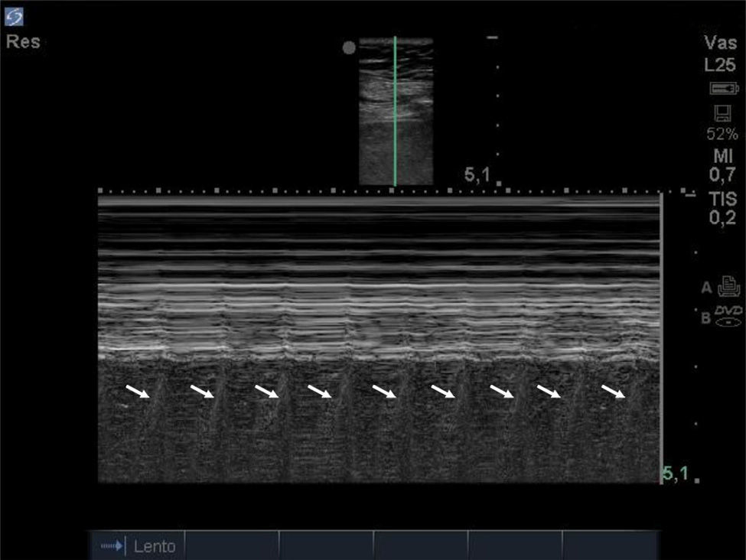Click the arrow icon beside Lento
The width and height of the screenshot is (746, 560).
click(x=111, y=546)
